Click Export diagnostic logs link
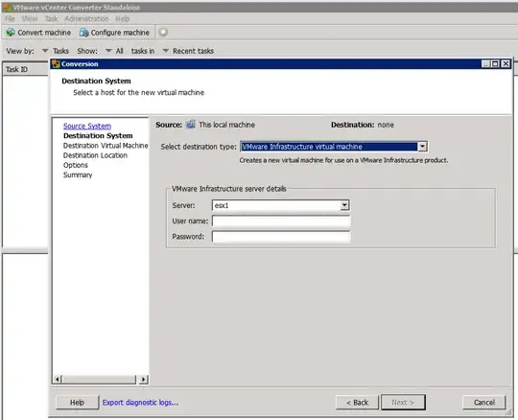Viewport: 518px width, 420px height. coord(140,402)
